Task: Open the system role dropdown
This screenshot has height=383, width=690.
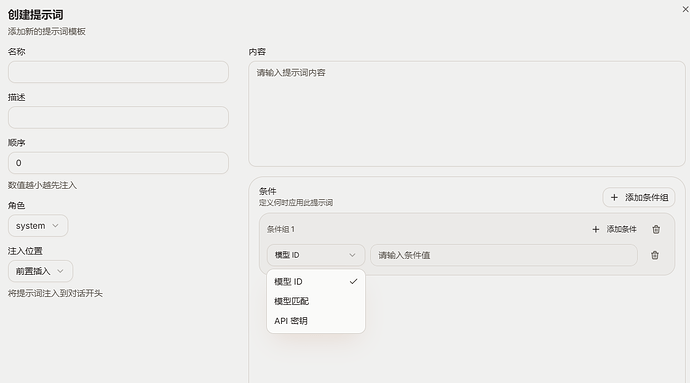Action: click(x=38, y=226)
